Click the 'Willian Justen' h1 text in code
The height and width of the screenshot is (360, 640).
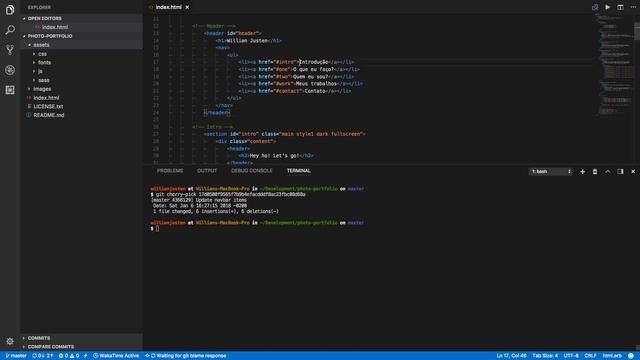pos(247,40)
